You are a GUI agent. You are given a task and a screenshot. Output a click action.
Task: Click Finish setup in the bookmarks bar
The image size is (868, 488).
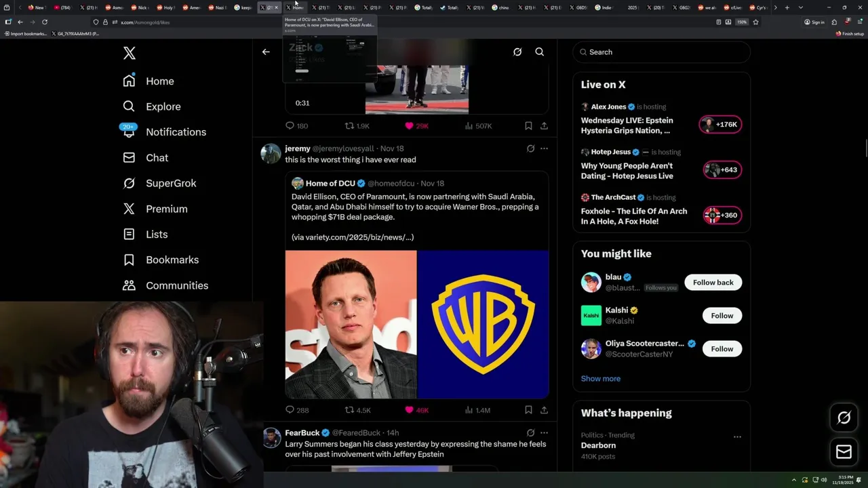(x=850, y=34)
